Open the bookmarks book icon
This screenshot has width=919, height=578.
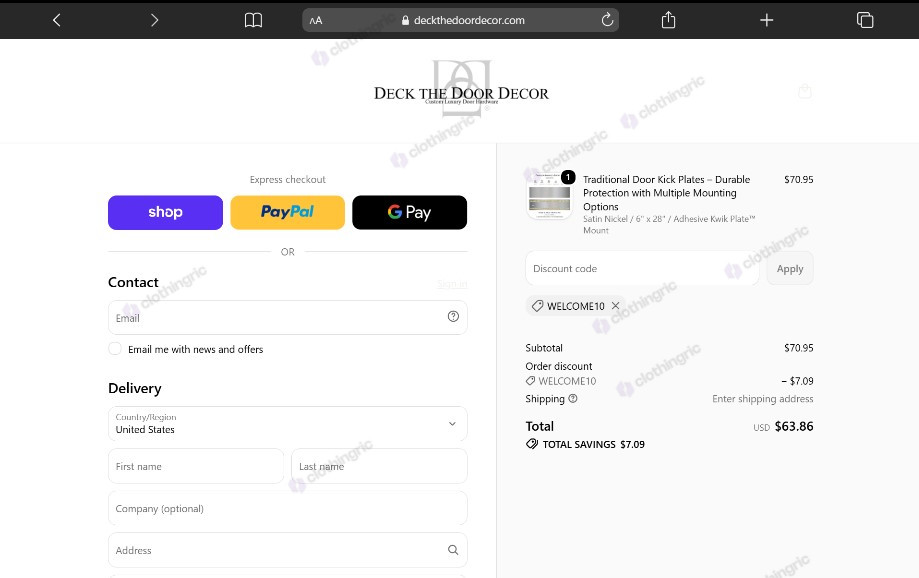click(253, 21)
